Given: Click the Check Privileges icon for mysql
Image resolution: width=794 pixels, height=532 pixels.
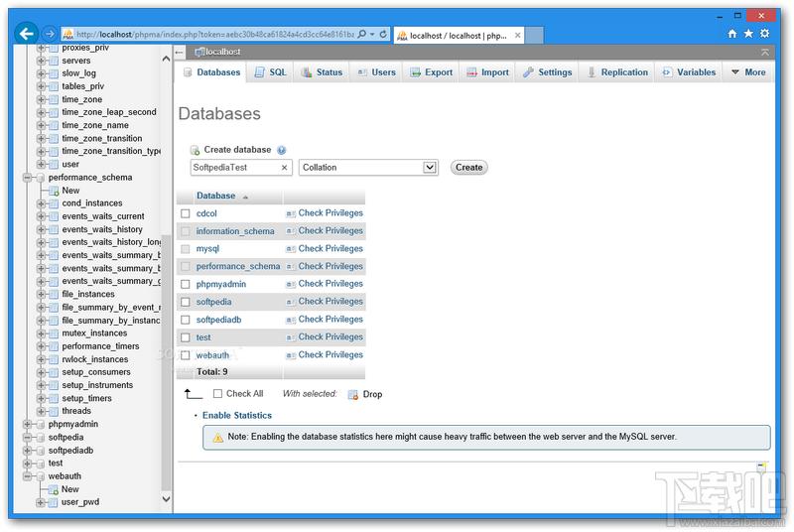Looking at the screenshot, I should (291, 249).
